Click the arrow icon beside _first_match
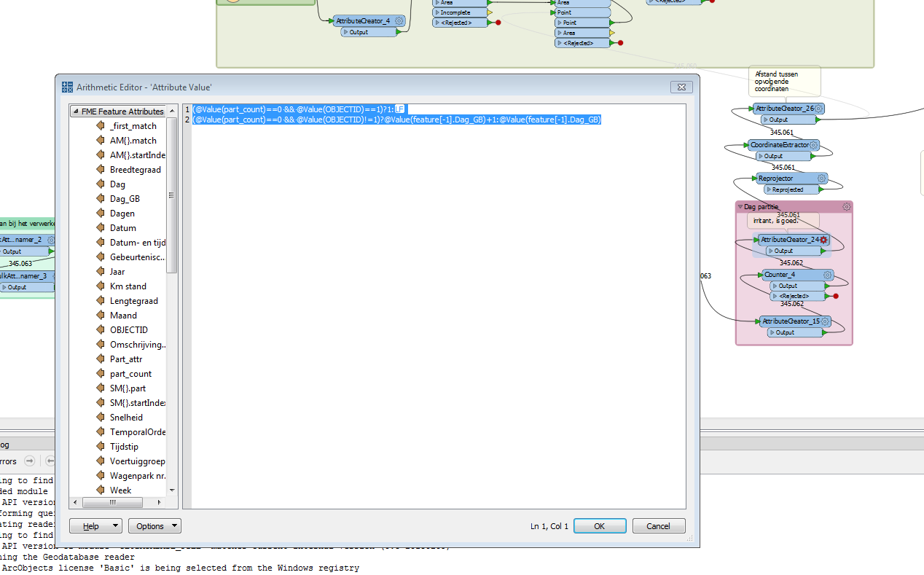924x575 pixels. (101, 126)
